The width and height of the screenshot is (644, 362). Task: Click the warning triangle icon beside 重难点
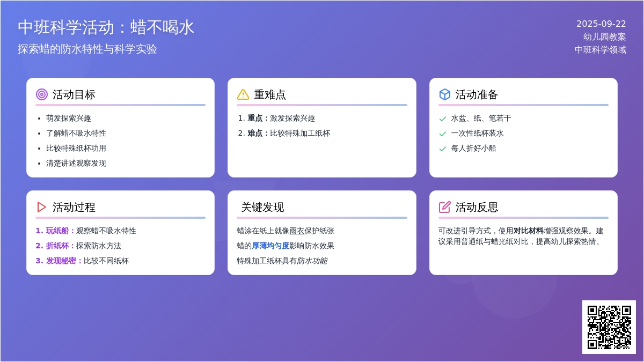(243, 94)
